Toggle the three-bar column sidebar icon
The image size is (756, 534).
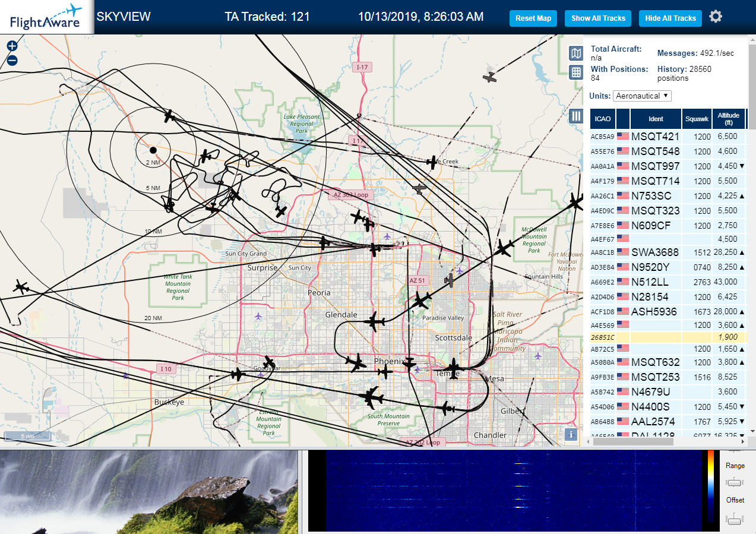(575, 116)
